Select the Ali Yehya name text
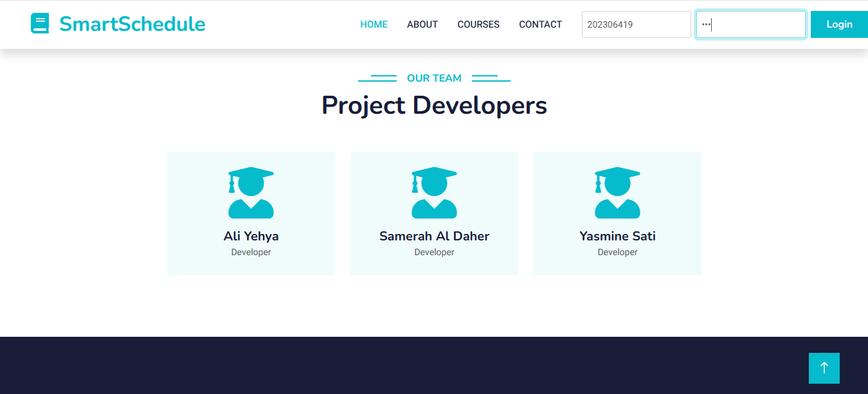Viewport: 868px width, 394px height. point(251,236)
